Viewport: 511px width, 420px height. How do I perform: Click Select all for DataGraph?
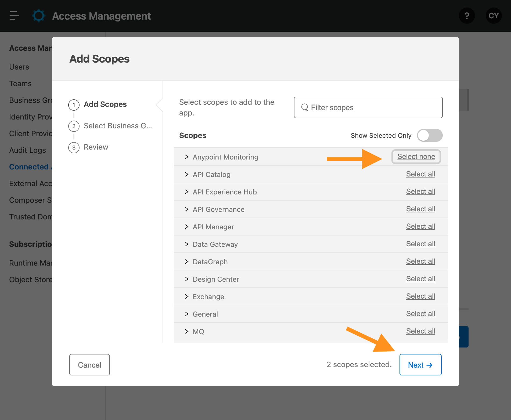tap(420, 261)
